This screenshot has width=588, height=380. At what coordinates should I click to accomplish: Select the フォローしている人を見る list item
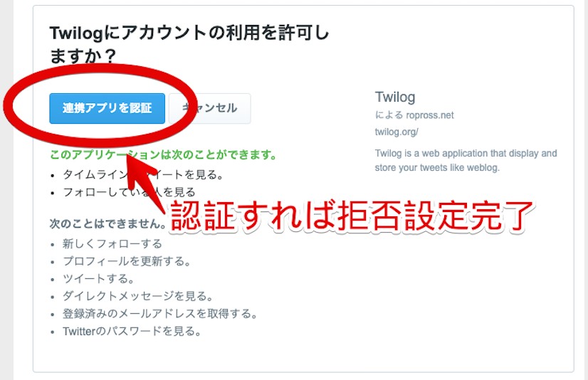pos(129,192)
